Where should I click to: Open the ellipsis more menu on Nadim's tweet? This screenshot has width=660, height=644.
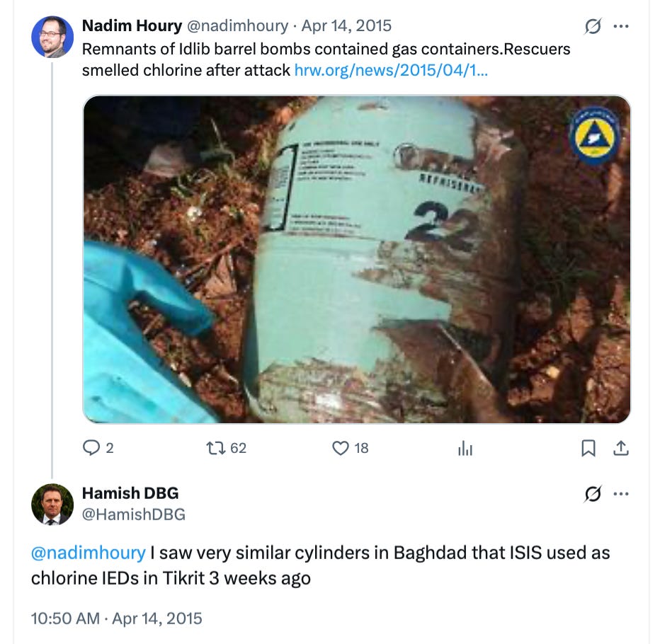[621, 25]
